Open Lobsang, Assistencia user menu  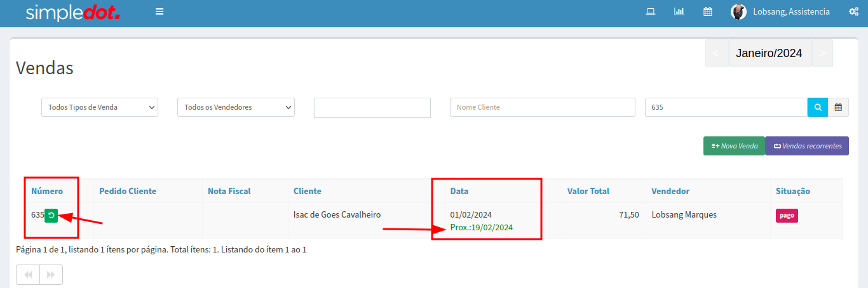pyautogui.click(x=791, y=11)
